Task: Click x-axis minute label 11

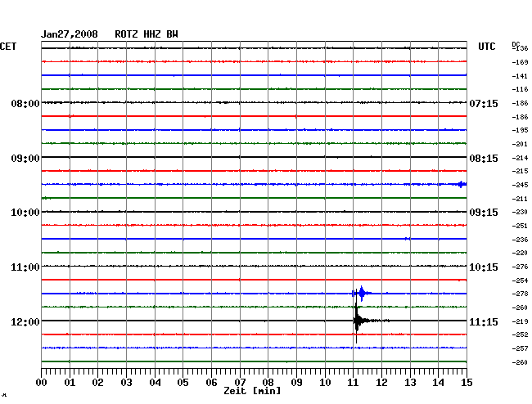Action: [x=354, y=383]
